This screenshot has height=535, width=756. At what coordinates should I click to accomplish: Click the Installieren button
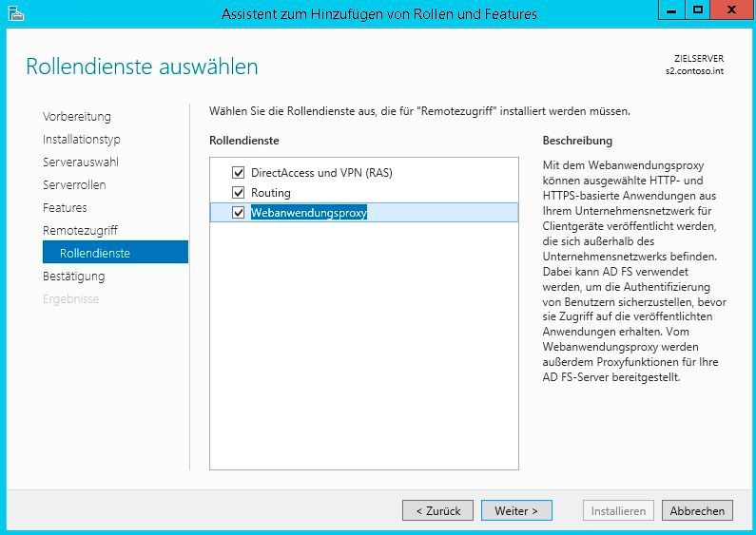618,510
